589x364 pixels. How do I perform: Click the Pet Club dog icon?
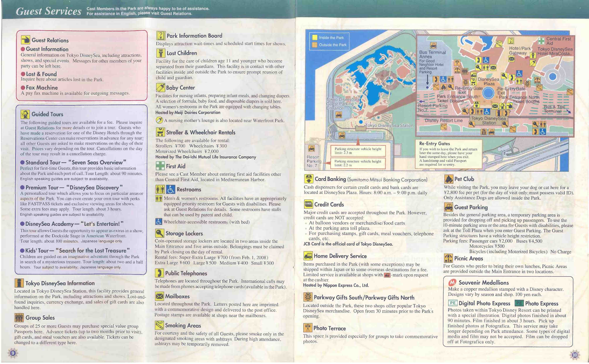(x=449, y=179)
